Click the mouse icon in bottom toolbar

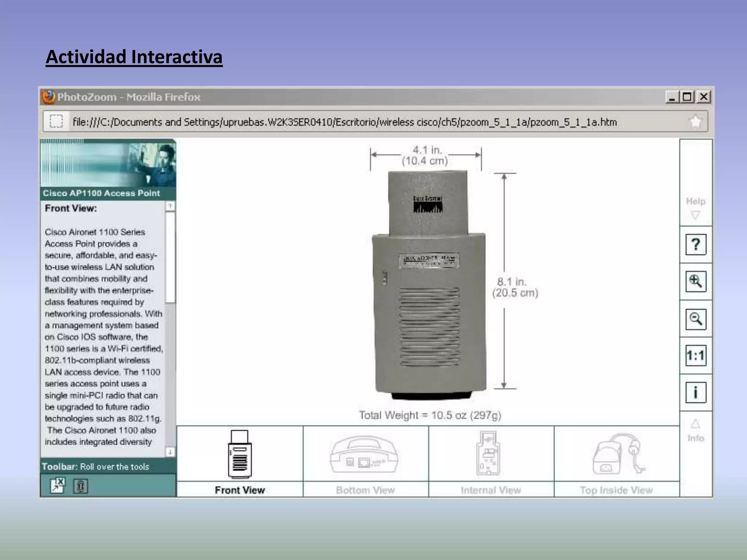coord(81,486)
